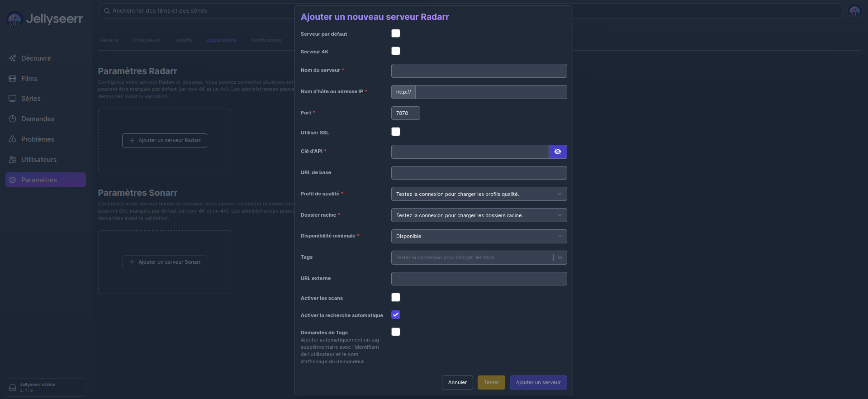Viewport: 868px width, 399px height.
Task: Click the Ajouter un serveur button
Action: (538, 383)
